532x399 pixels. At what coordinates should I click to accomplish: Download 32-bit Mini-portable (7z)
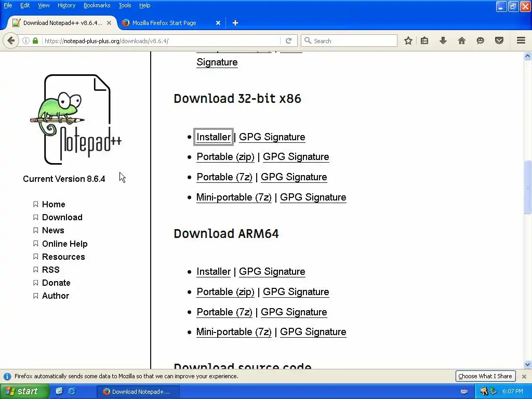[x=234, y=197]
